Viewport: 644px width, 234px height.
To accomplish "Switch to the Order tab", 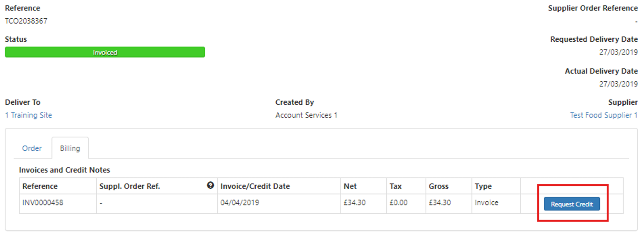I will (32, 148).
